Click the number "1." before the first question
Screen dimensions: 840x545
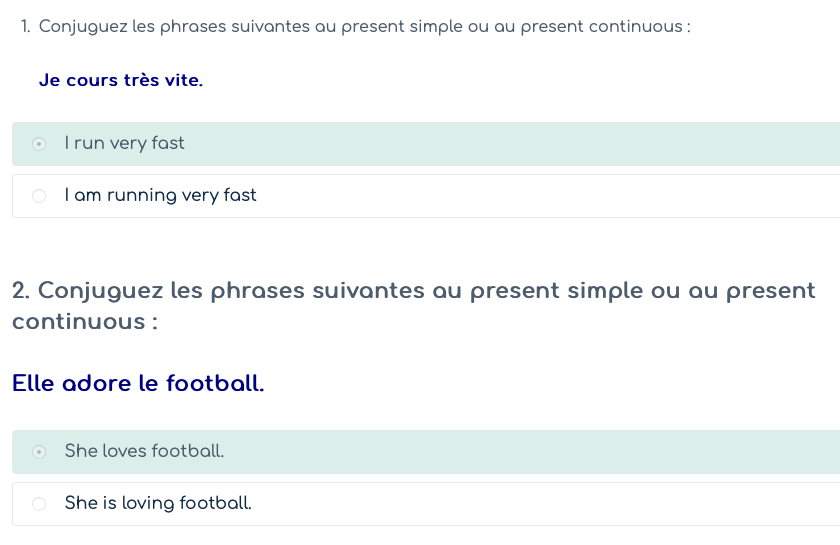click(26, 26)
